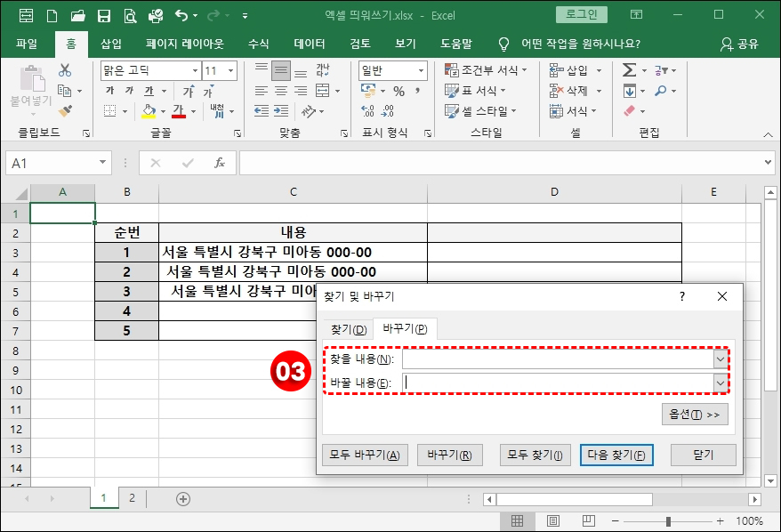781x532 pixels.
Task: Click the Print Preview icon in title bar
Action: (130, 16)
